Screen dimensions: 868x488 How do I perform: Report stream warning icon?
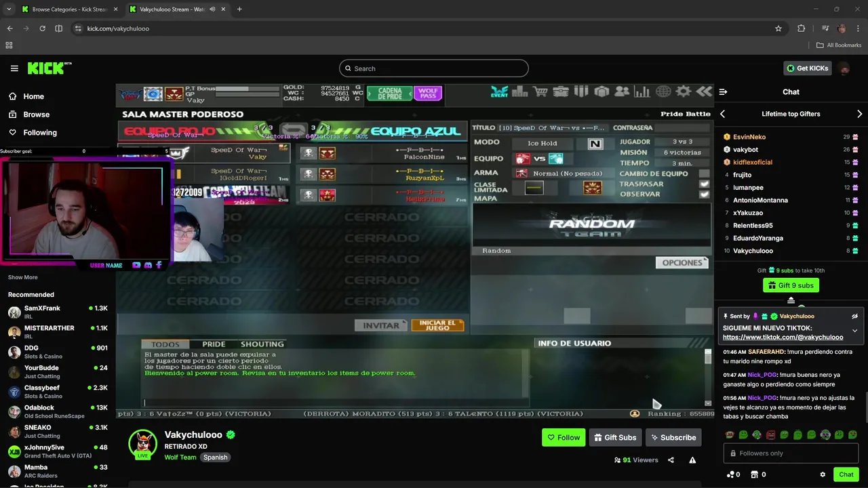click(692, 460)
